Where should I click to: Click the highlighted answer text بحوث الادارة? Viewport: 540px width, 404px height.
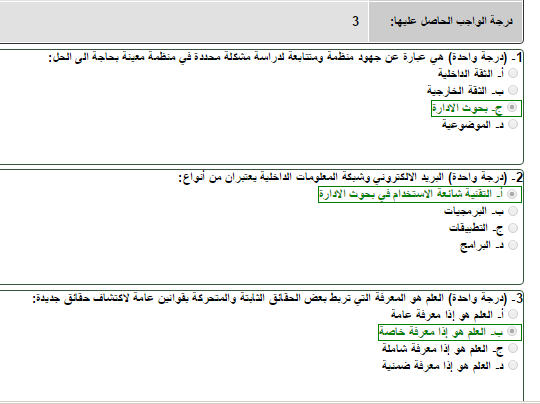460,108
